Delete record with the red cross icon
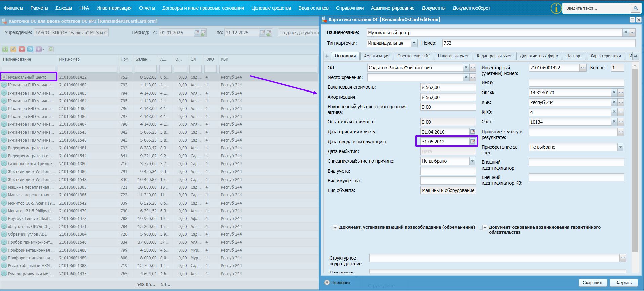 point(22,49)
